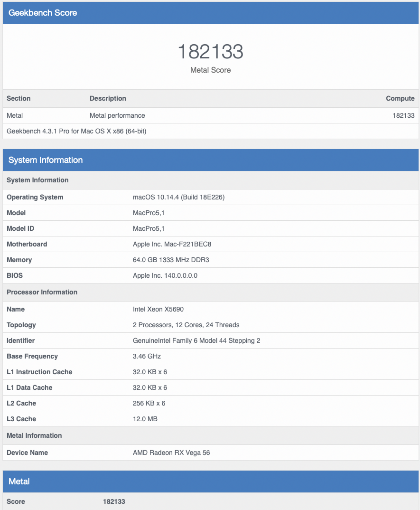
Task: Click the 'Model ID' label
Action: point(20,228)
